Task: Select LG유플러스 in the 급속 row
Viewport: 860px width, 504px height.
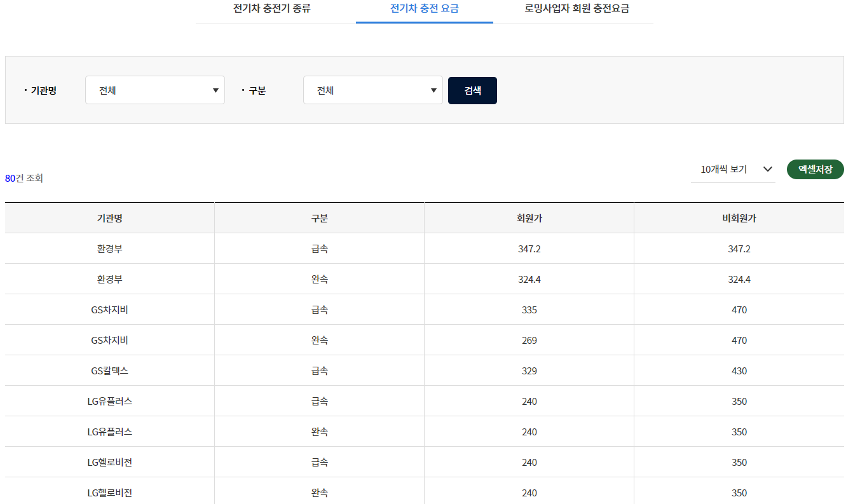Action: (110, 401)
